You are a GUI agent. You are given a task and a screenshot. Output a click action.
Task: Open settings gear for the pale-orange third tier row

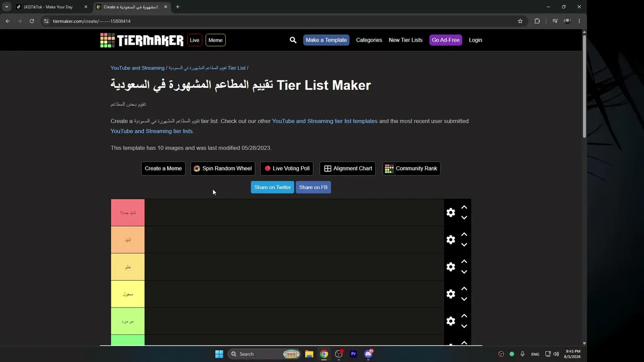pyautogui.click(x=451, y=267)
